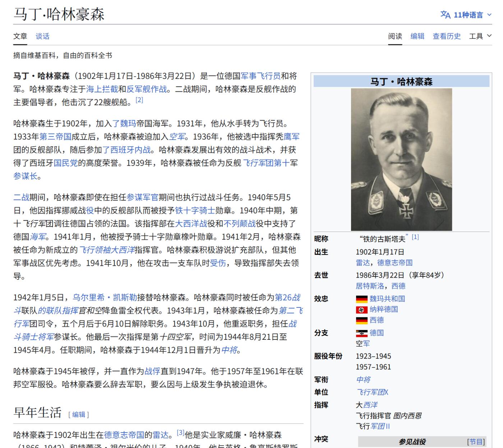Viewport: 503px width, 448px height.
Task: Expand the 工具 tools menu
Action: [480, 36]
